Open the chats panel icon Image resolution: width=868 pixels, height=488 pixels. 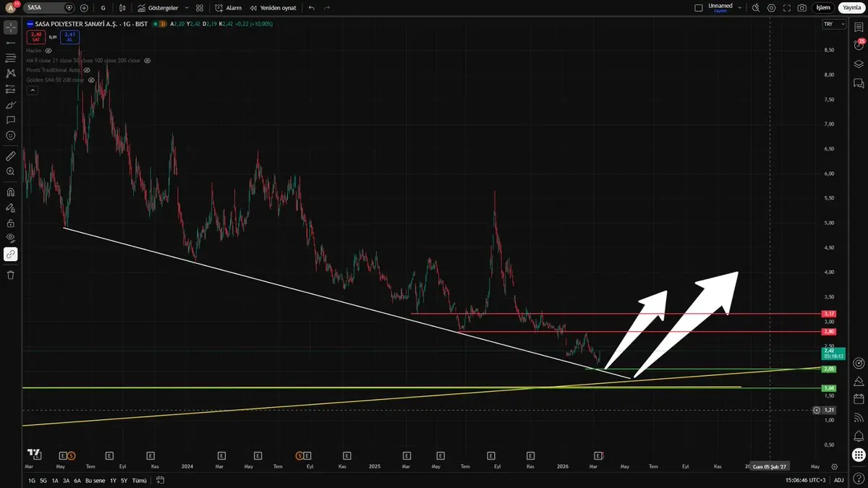coord(859,84)
